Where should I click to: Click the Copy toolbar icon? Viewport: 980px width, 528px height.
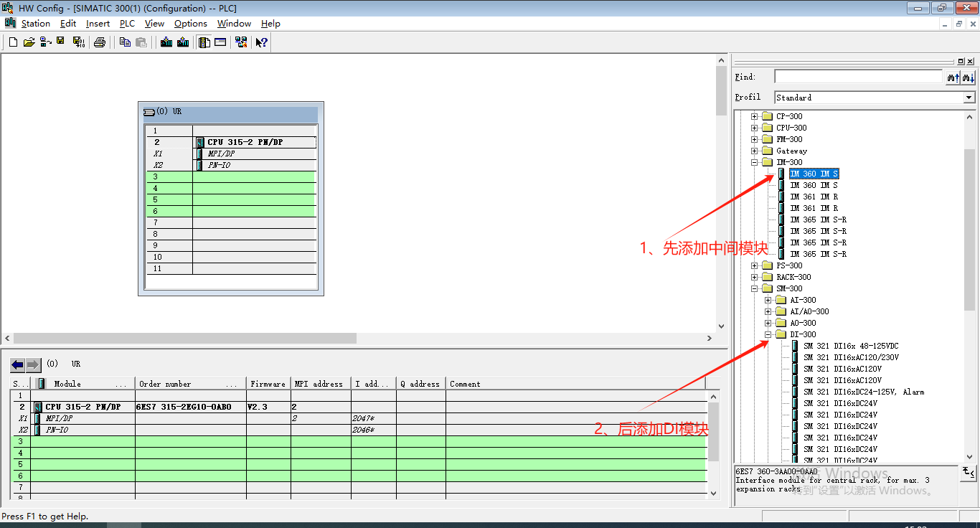(125, 42)
